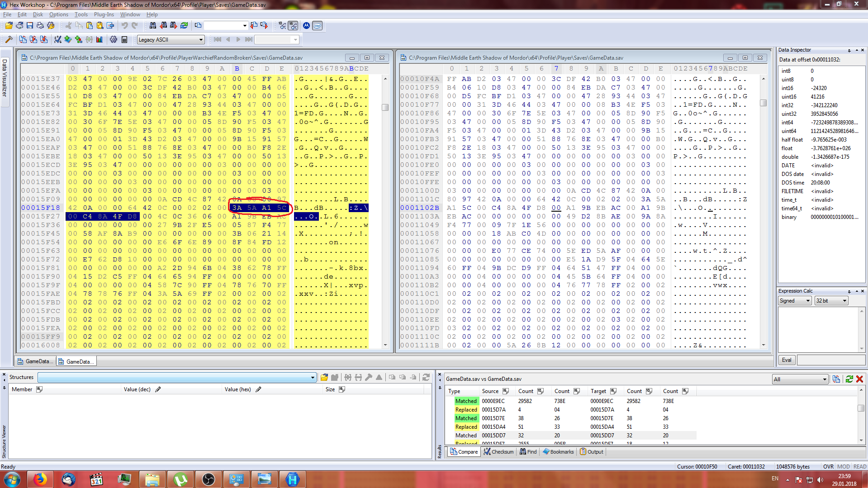Toggle hex format on Source column header

point(506,391)
